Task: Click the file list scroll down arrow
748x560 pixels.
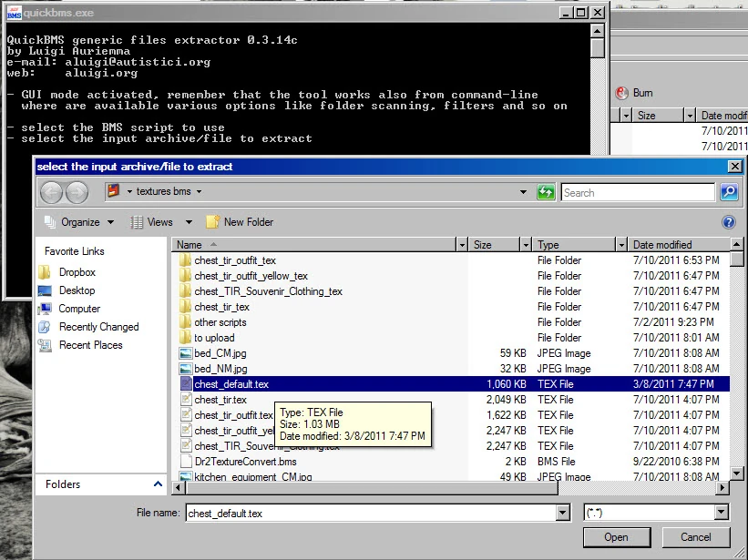Action: pos(736,473)
